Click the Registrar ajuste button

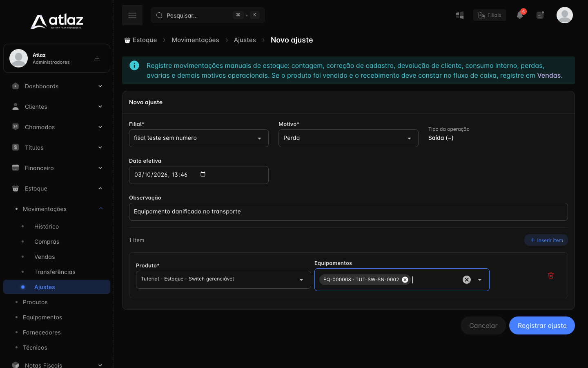542,325
